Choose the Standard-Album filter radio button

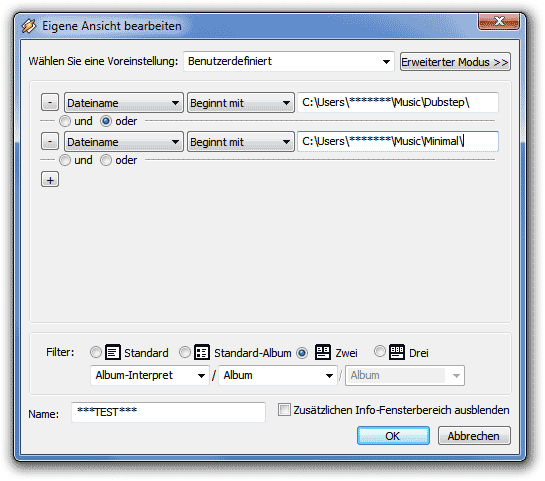(185, 352)
